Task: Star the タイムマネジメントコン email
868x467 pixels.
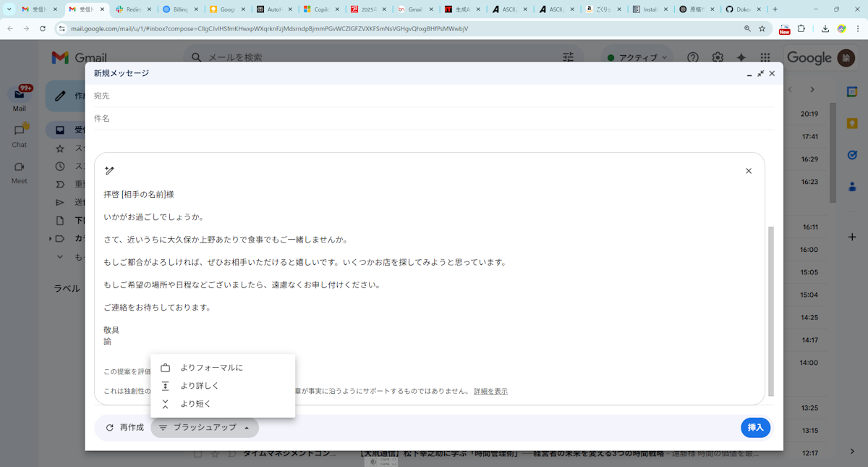Action: 215,454
